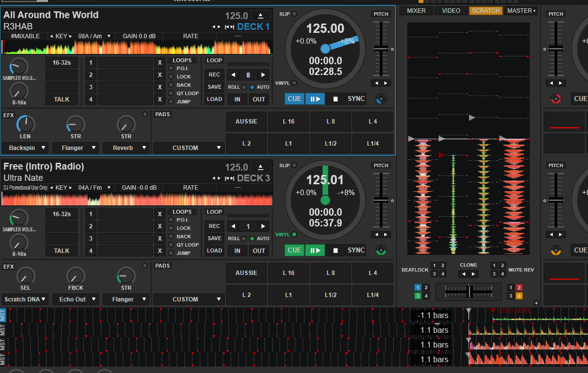Image resolution: width=588 pixels, height=373 pixels.
Task: Select the SCRATCH tab
Action: click(486, 11)
